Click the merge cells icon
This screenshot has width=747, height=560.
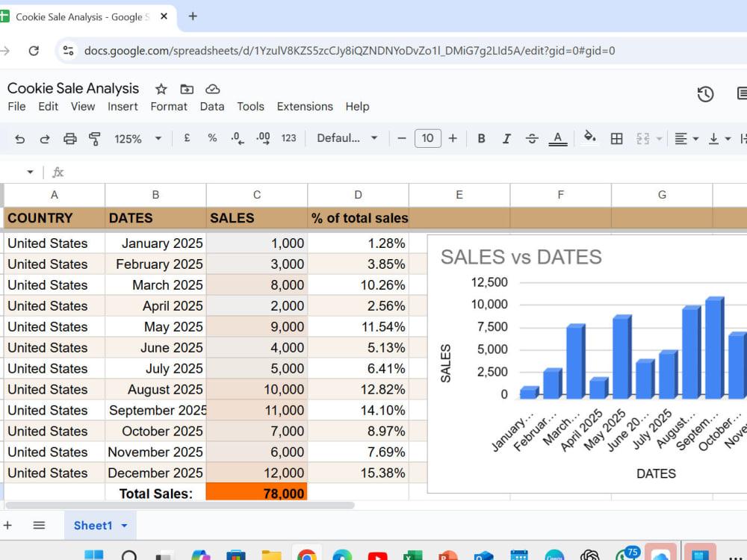(x=642, y=139)
